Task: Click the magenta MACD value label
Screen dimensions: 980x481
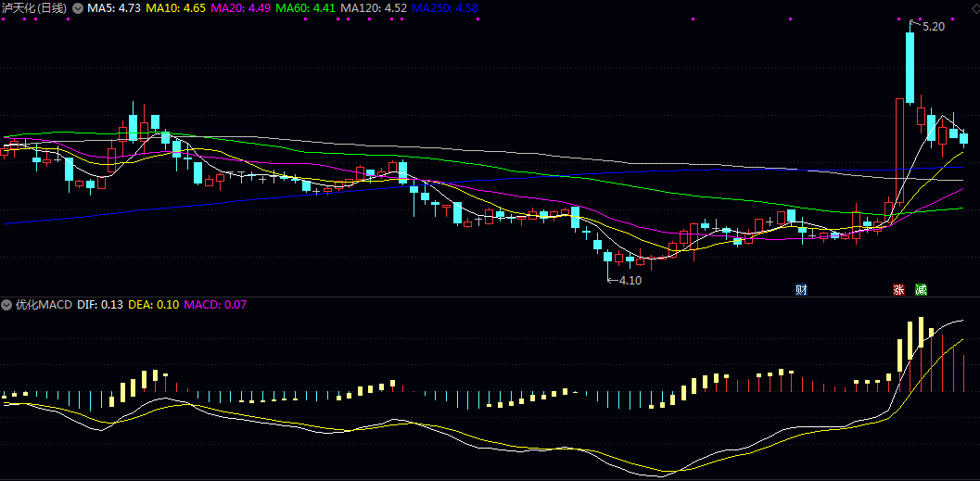Action: [215, 304]
